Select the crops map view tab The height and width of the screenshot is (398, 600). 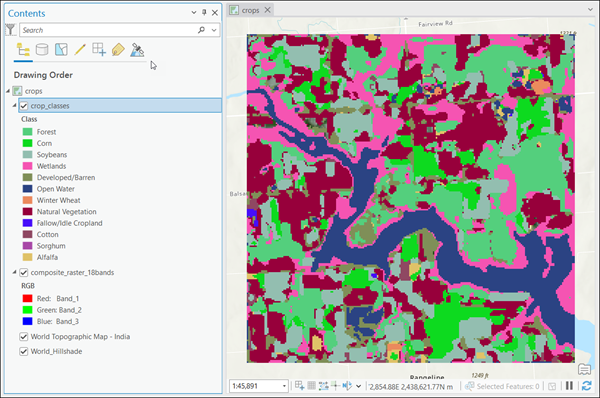(x=250, y=10)
